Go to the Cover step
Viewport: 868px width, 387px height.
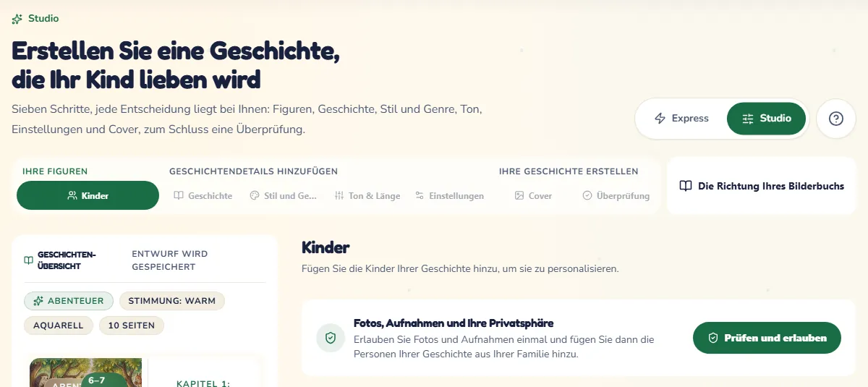point(533,196)
